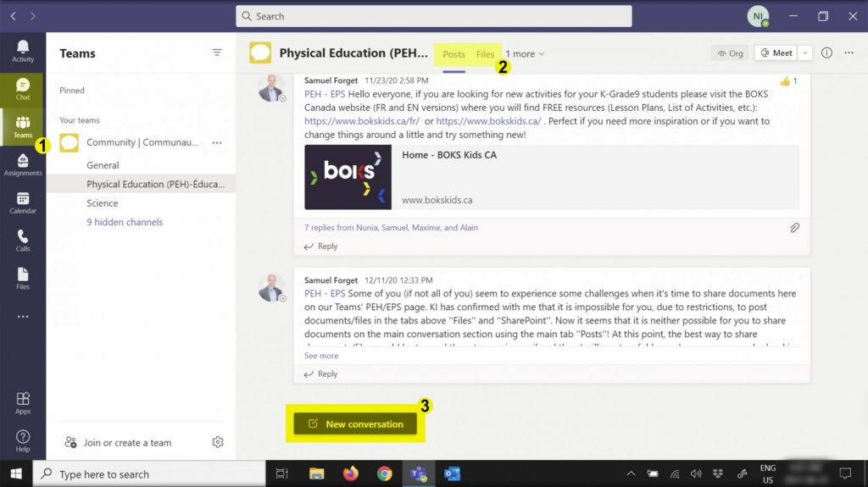
Task: Open the Activity feed bell icon
Action: pyautogui.click(x=23, y=51)
